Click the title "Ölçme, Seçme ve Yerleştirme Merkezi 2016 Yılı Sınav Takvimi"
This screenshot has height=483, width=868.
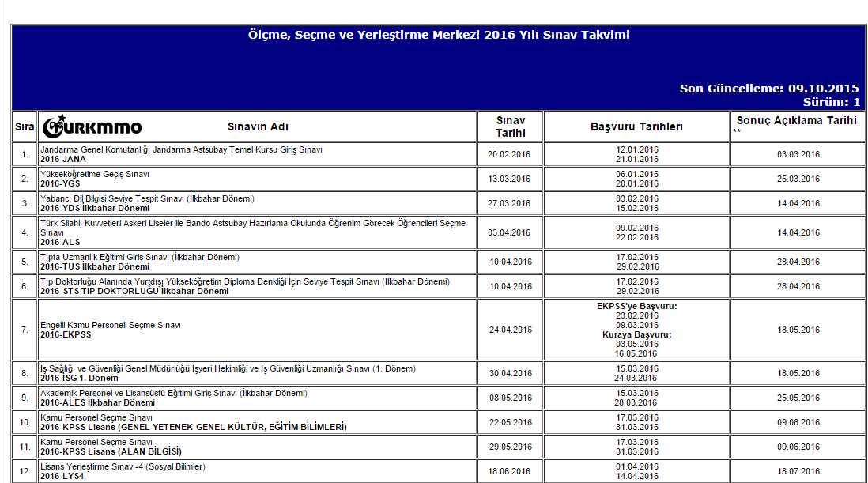click(x=439, y=35)
